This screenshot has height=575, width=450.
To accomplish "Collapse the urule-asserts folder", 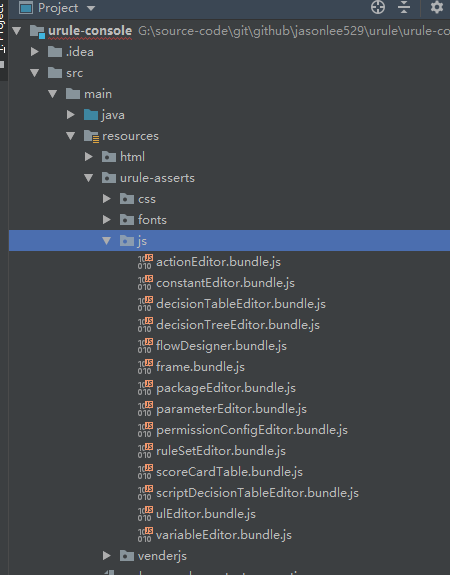I will pyautogui.click(x=89, y=178).
